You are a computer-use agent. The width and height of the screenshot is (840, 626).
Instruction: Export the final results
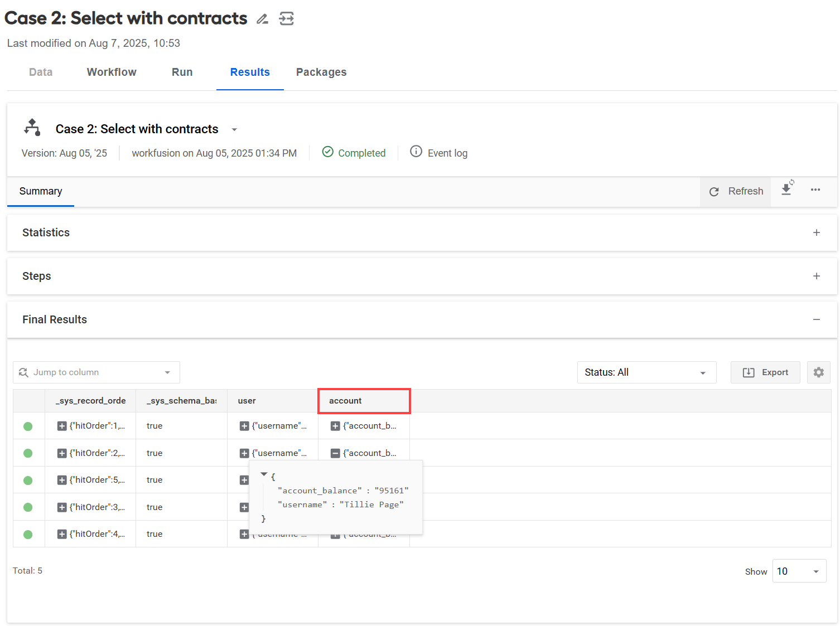click(765, 372)
